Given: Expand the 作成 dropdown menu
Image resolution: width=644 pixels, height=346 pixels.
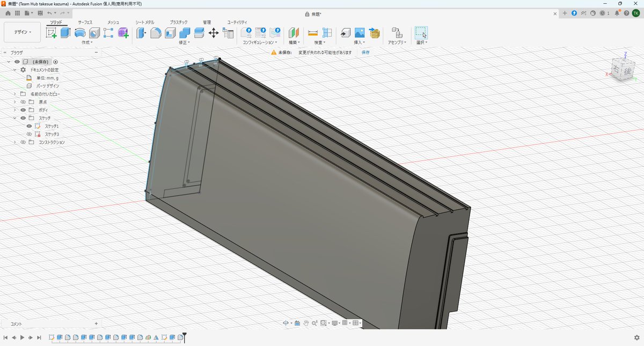Looking at the screenshot, I should (87, 42).
